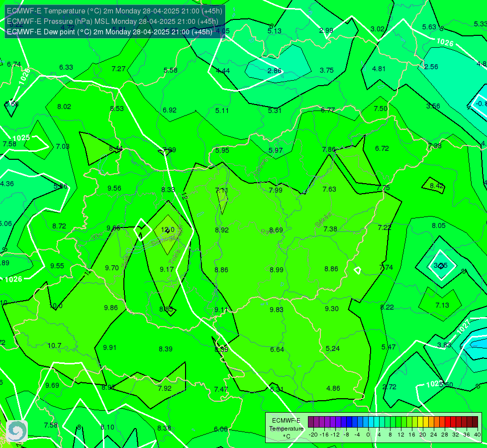This screenshot has height=448, width=487.
Task: Click the 2.86 temperature value
Action: click(274, 71)
